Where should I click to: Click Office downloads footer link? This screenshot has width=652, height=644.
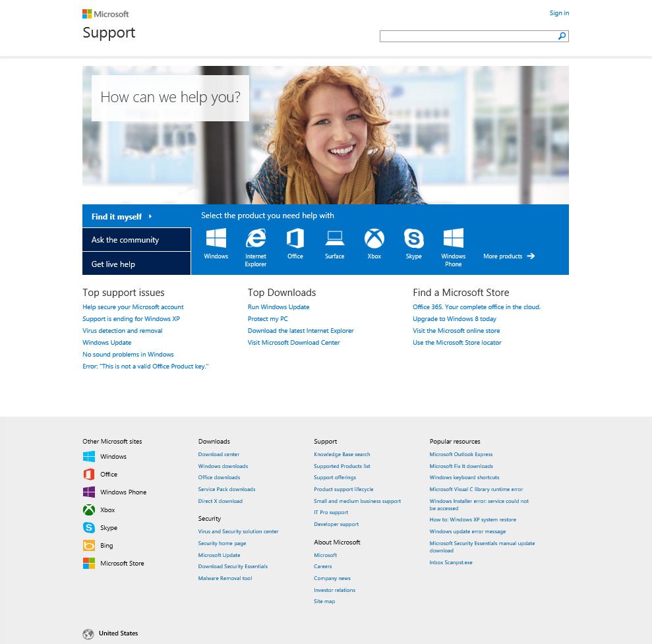219,477
